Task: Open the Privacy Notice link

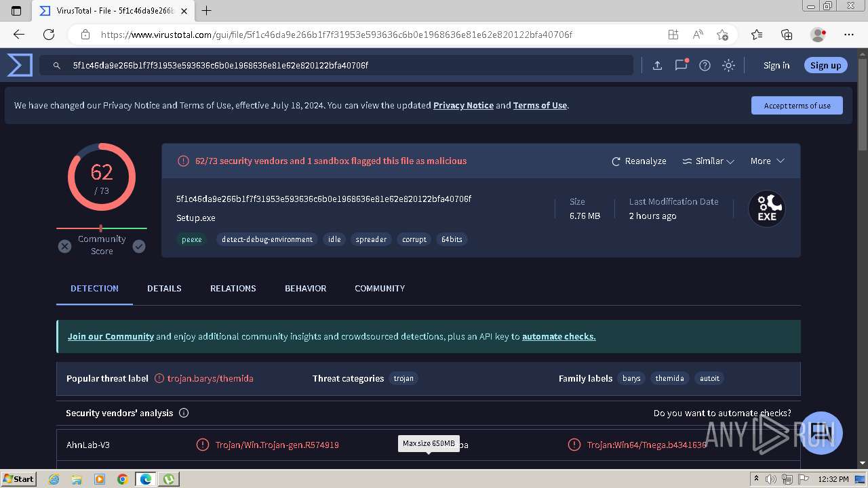Action: (463, 105)
